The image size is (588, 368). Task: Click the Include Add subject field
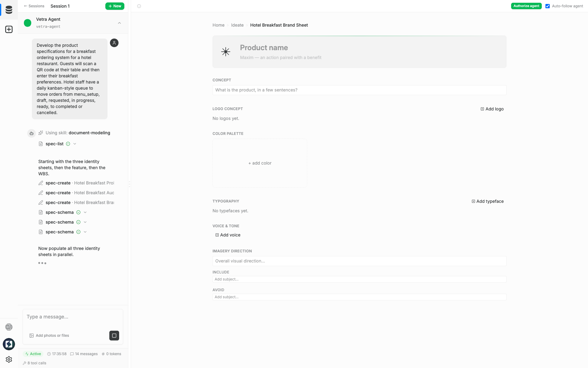[x=359, y=279]
